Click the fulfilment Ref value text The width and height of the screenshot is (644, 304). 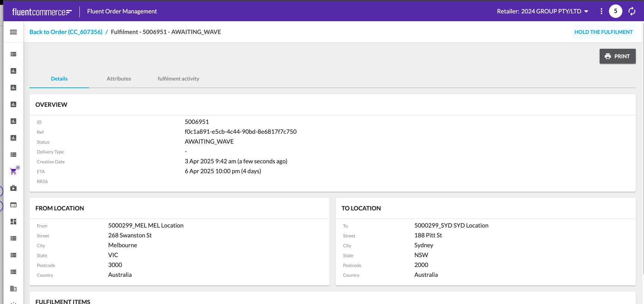click(240, 132)
